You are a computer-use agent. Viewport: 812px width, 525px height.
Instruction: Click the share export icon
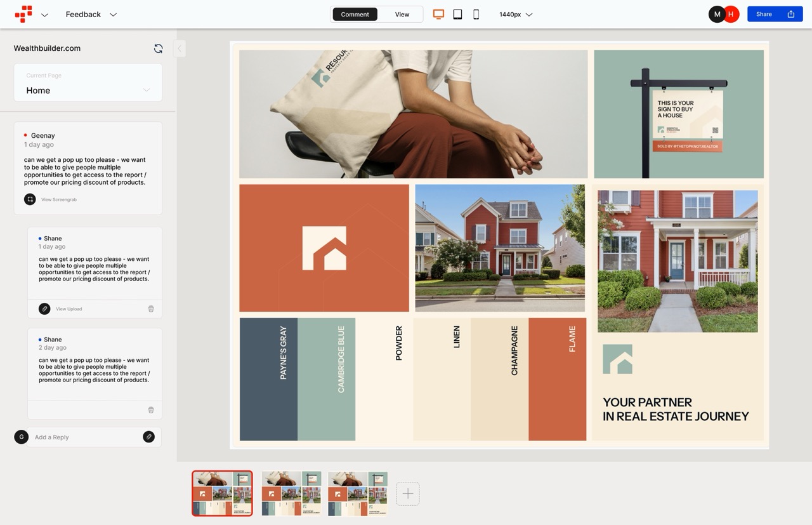[791, 14]
